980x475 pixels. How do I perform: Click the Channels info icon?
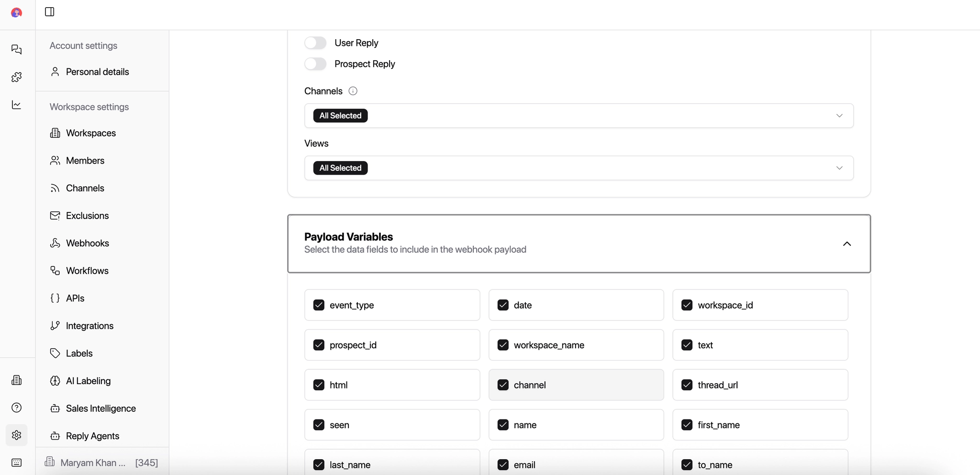click(353, 91)
